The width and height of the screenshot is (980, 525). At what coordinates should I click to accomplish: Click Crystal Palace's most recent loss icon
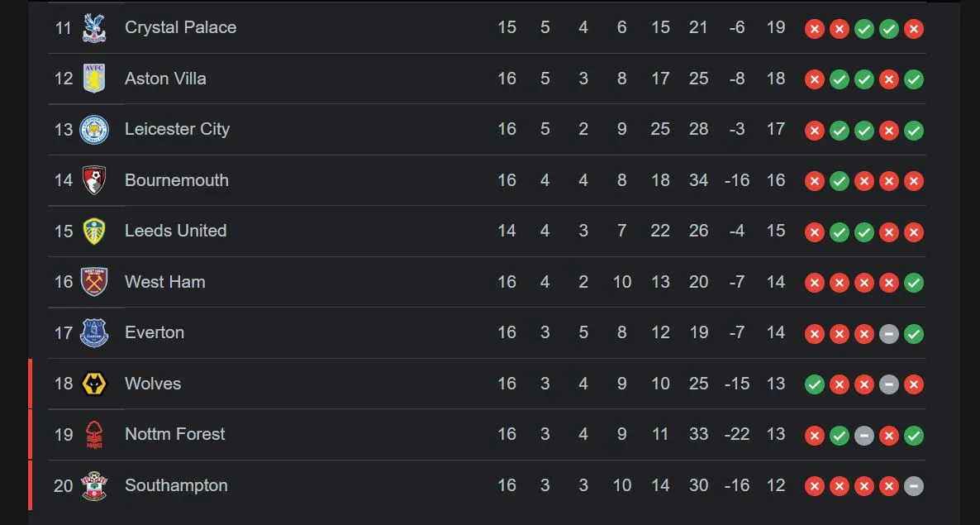(x=914, y=29)
